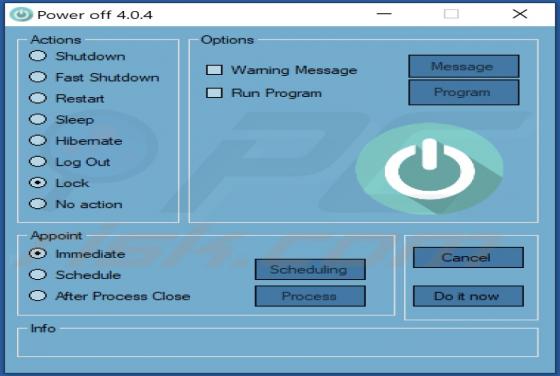This screenshot has height=376, width=560.
Task: Pick the Sleep radio button
Action: pos(38,119)
